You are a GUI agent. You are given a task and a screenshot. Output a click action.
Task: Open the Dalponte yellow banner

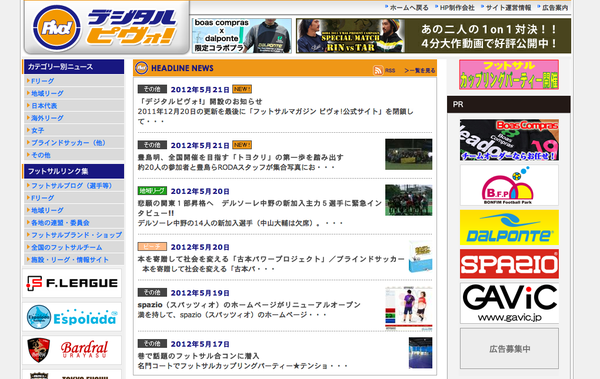point(509,227)
